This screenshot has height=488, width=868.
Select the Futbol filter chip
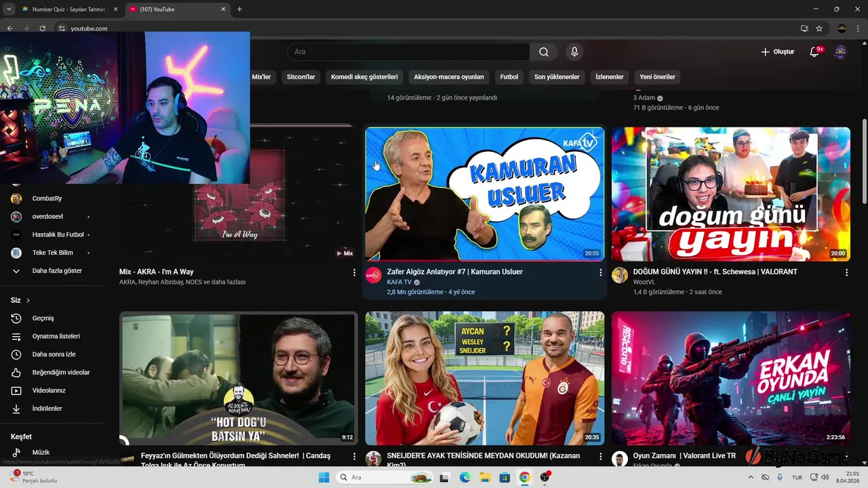509,77
